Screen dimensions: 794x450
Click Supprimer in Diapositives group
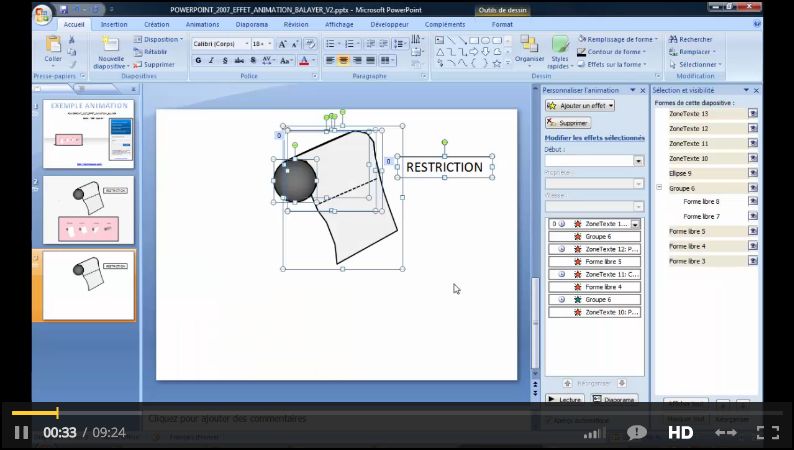(x=154, y=65)
